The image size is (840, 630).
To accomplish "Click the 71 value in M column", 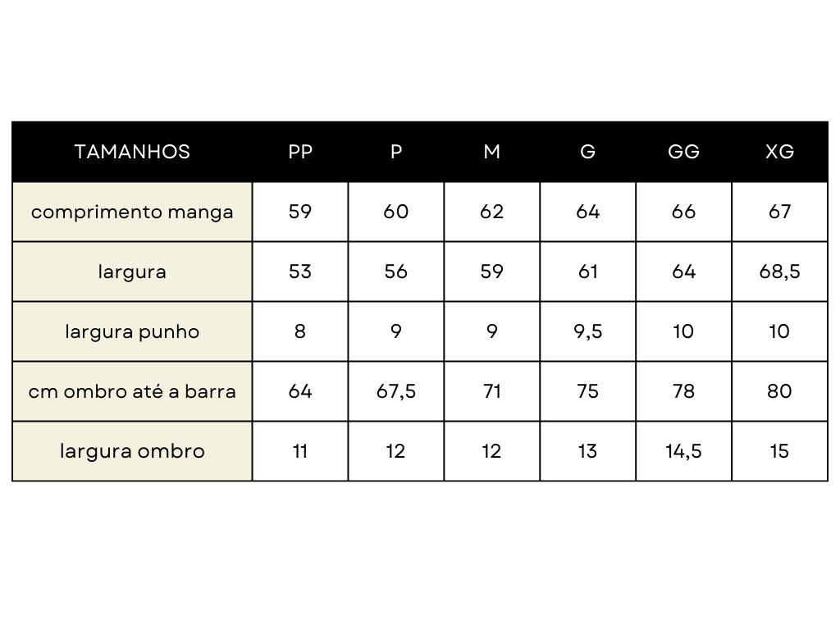I will click(492, 391).
